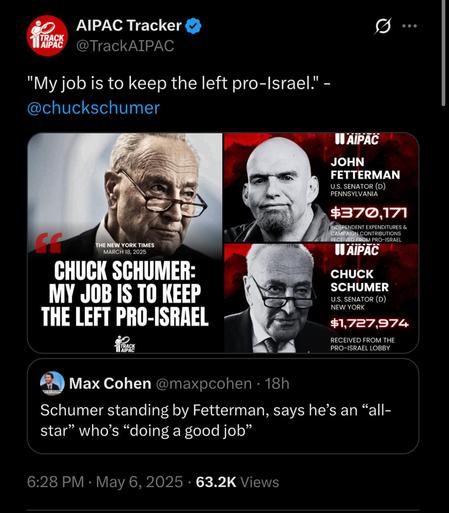The image size is (449, 513).
Task: Visit the @TrackAIPAC handle
Action: [125, 46]
